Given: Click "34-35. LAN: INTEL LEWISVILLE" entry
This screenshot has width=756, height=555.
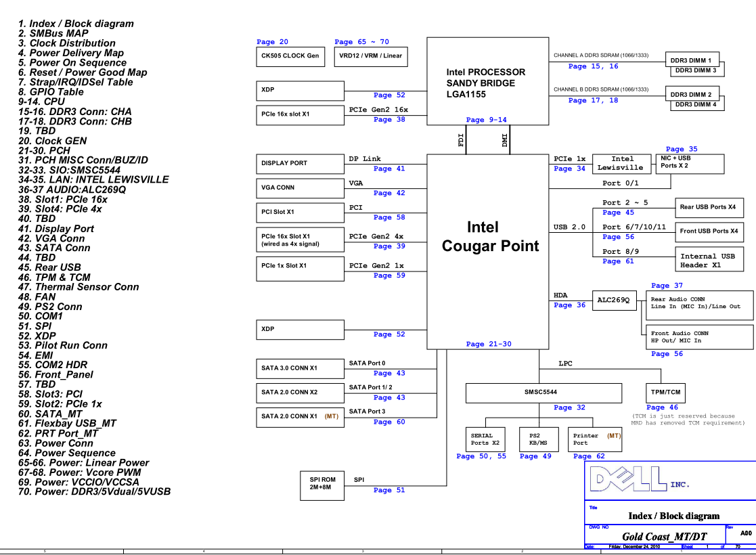Looking at the screenshot, I should click(x=93, y=179).
